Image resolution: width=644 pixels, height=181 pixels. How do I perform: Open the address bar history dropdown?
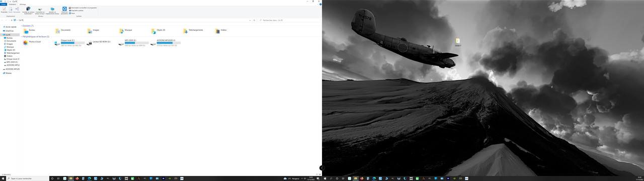tap(250, 20)
